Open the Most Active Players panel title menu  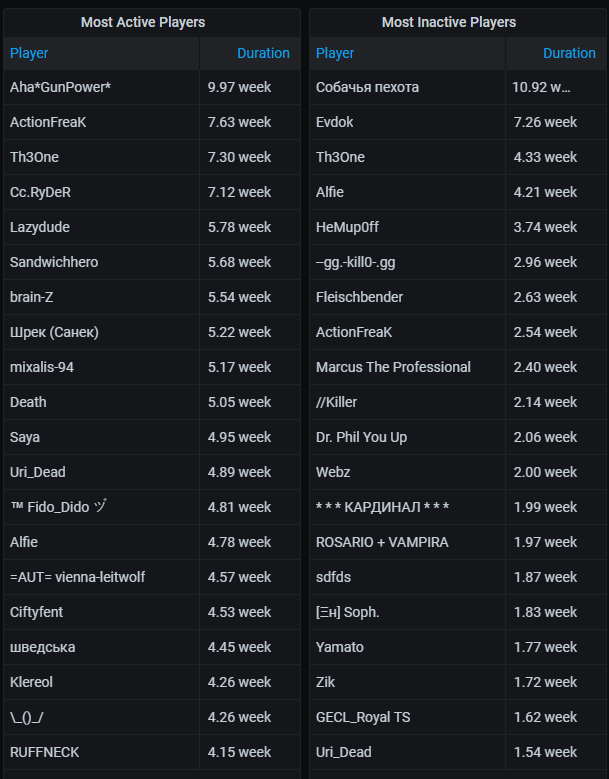tap(141, 22)
